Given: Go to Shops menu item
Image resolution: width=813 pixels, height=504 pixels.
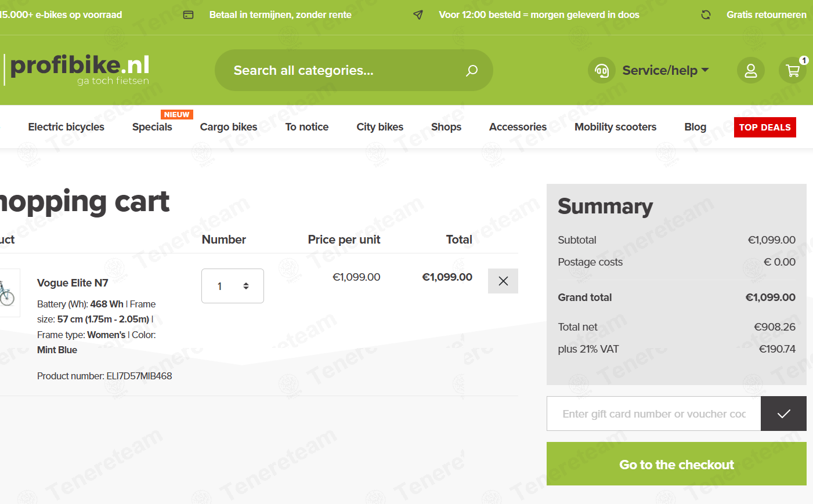Looking at the screenshot, I should 446,127.
